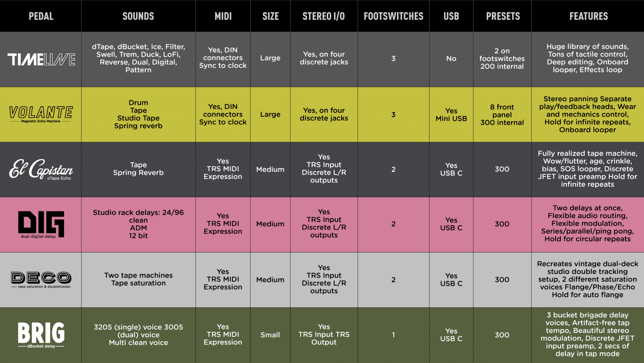Click TimeLine's "2 on footswitches" presets cell
The width and height of the screenshot is (644, 363).
pos(502,59)
